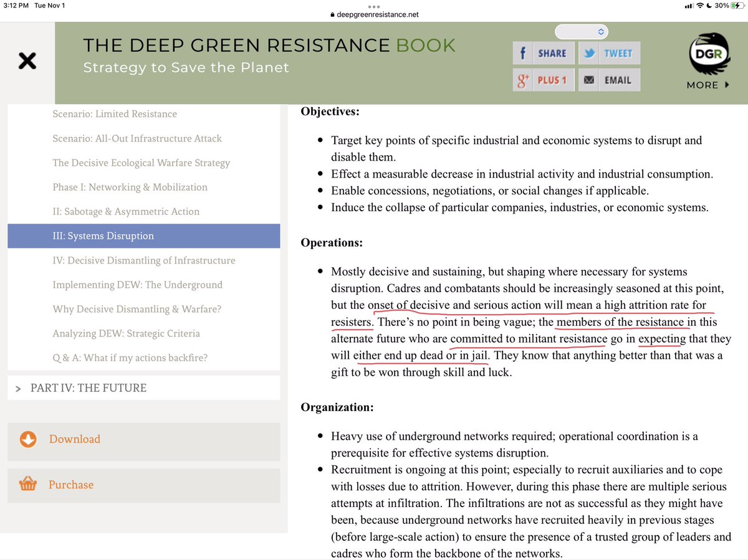This screenshot has width=748, height=560.
Task: Open Q & A: What if my actions backfire?
Action: 130,358
